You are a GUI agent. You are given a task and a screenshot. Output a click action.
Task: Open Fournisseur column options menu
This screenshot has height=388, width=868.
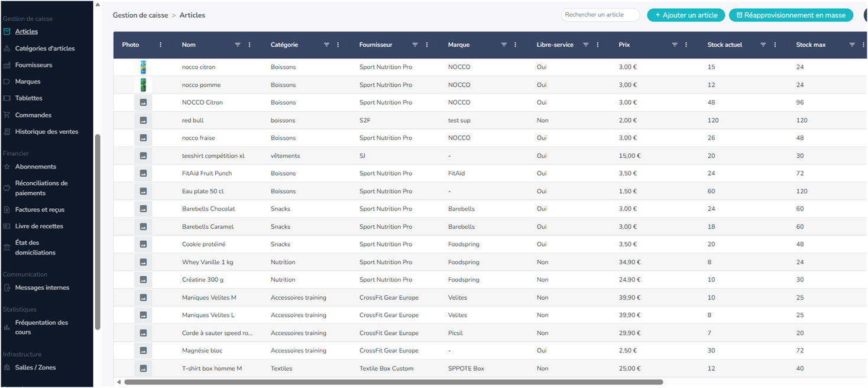coord(427,45)
